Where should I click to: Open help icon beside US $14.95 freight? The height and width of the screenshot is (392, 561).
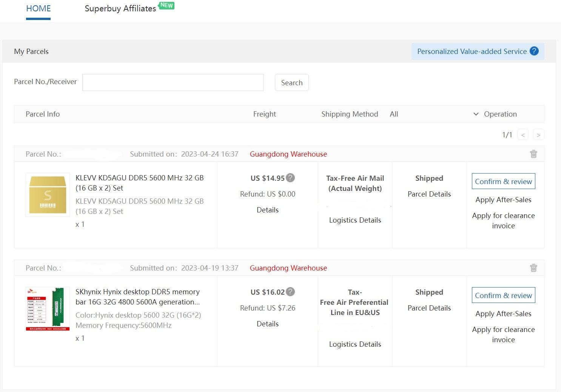(x=290, y=178)
